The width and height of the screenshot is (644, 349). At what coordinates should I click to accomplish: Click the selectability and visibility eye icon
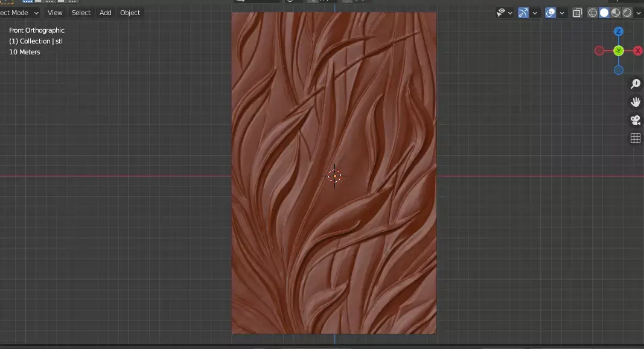coord(500,13)
